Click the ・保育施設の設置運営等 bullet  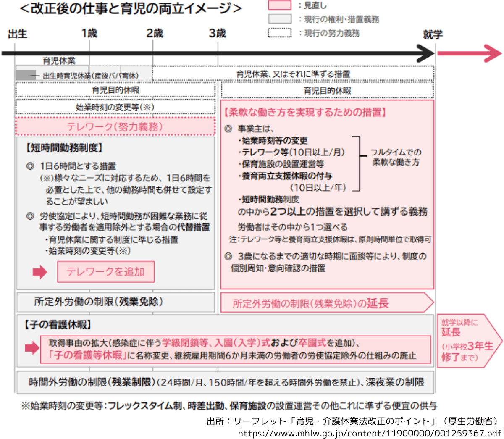281,164
